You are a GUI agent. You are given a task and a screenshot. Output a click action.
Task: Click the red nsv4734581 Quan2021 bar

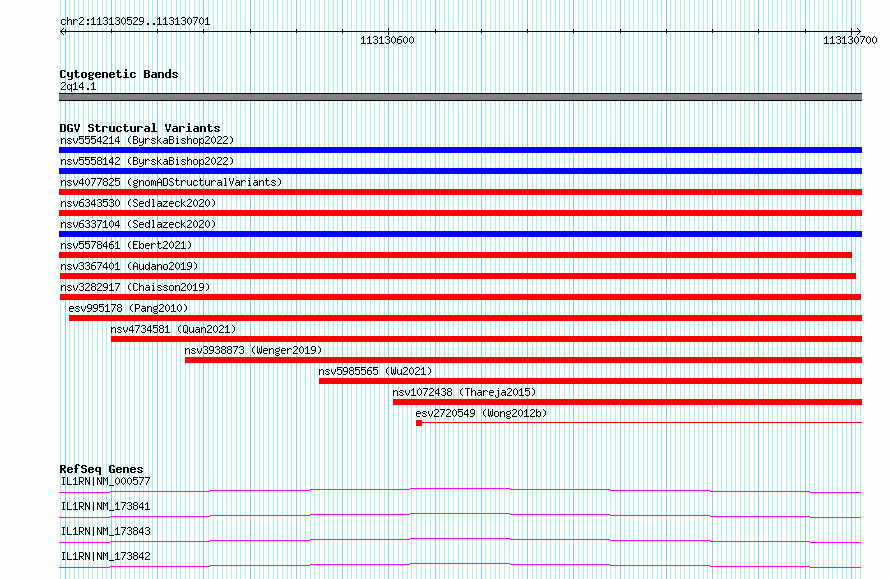pos(486,339)
